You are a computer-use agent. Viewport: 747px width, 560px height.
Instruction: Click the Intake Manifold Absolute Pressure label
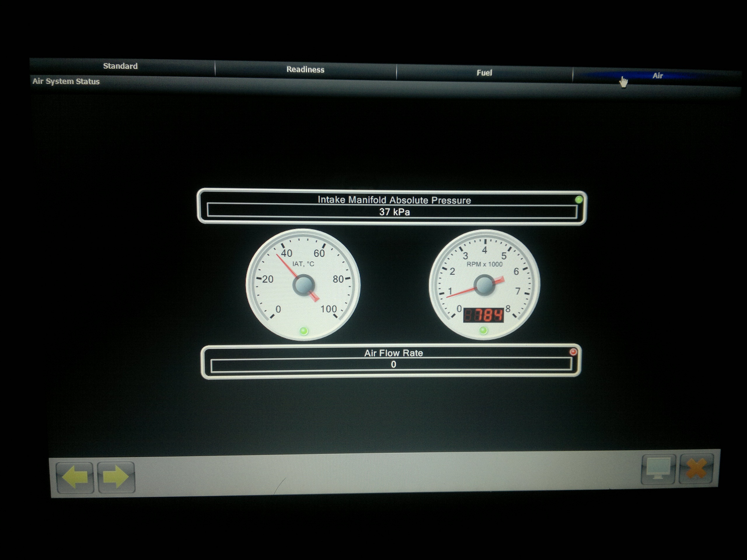394,200
